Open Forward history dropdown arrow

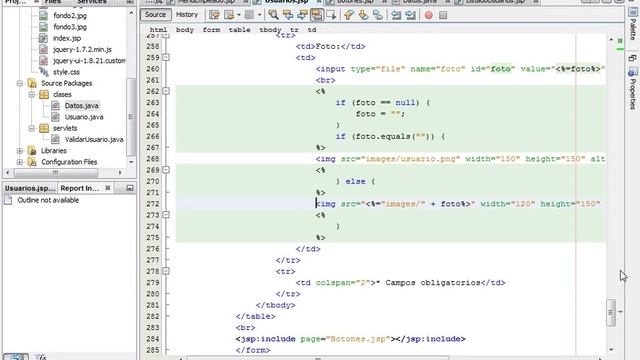coord(259,15)
